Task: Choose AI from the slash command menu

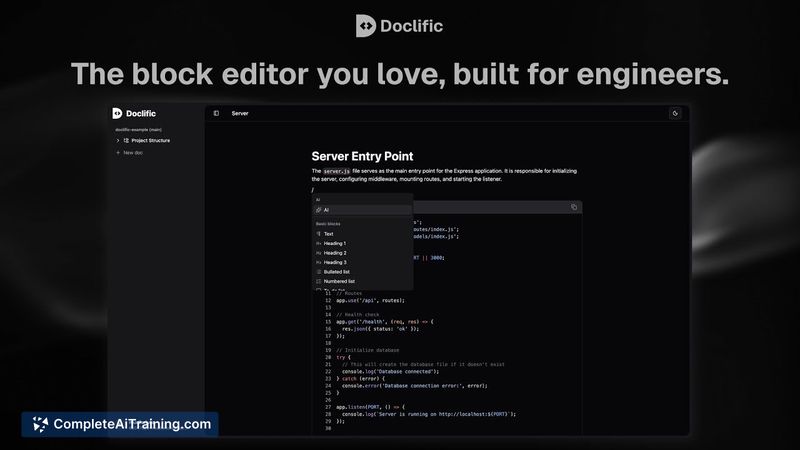Action: (x=362, y=210)
